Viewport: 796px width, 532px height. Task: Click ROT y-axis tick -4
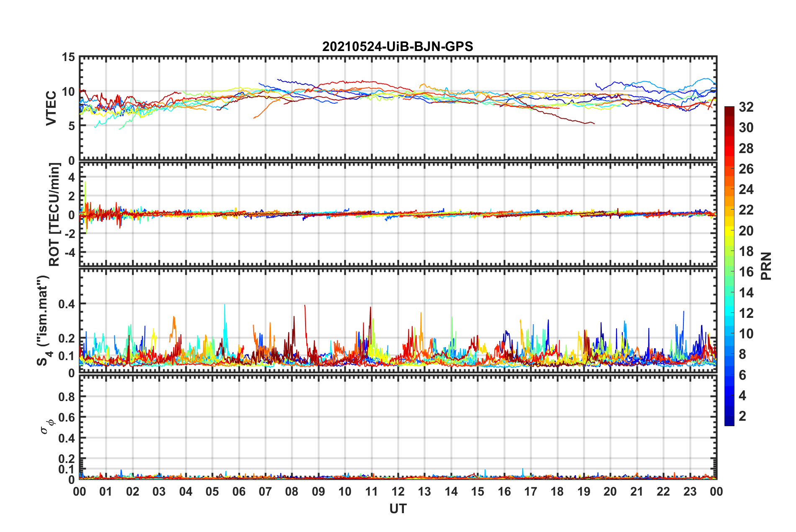(x=70, y=252)
